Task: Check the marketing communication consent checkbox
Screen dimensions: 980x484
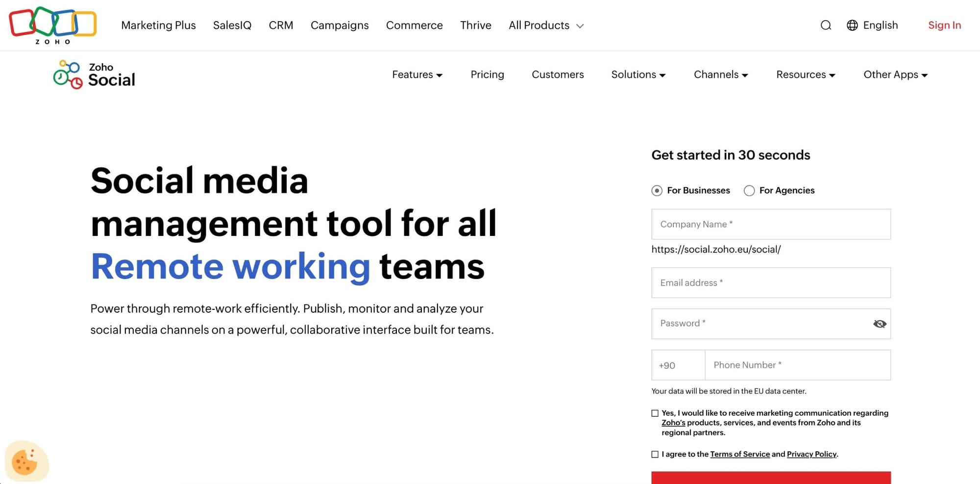Action: 655,413
